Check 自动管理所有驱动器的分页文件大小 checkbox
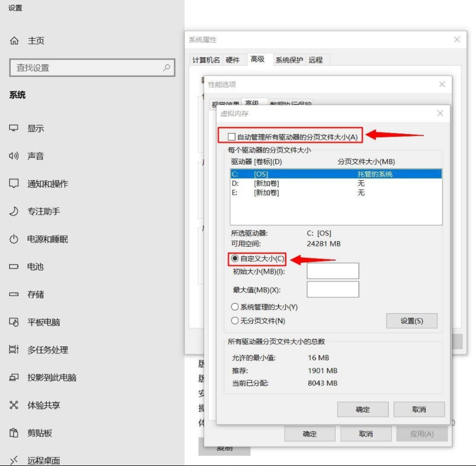 coord(232,137)
